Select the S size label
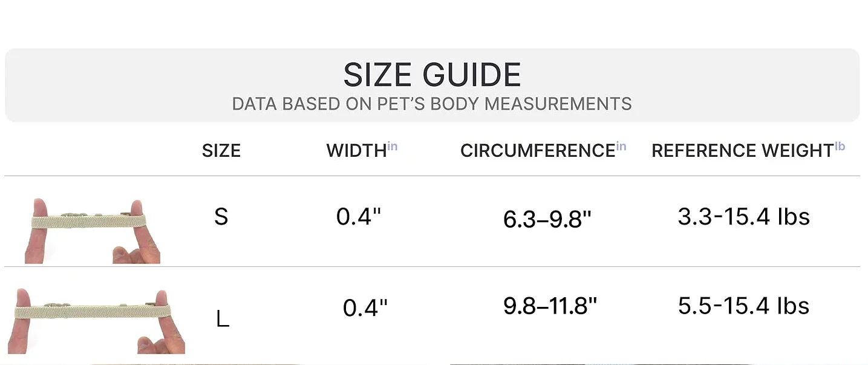This screenshot has width=868, height=365. 221,217
